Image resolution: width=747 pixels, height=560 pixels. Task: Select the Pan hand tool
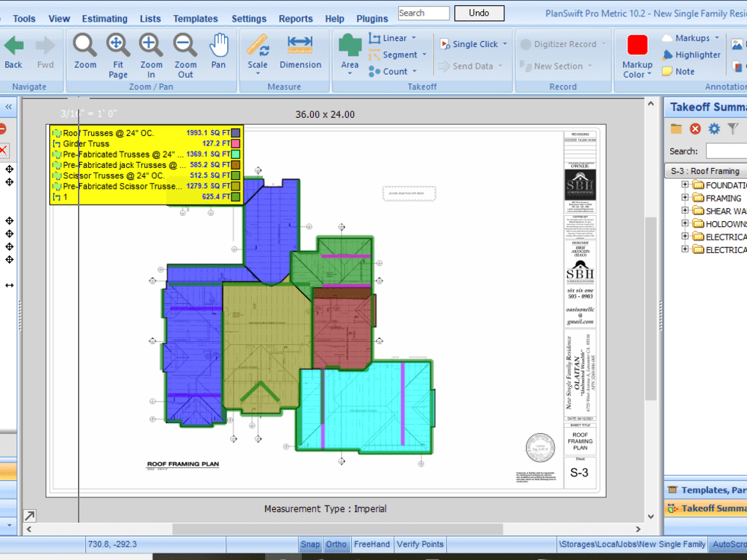pyautogui.click(x=219, y=46)
